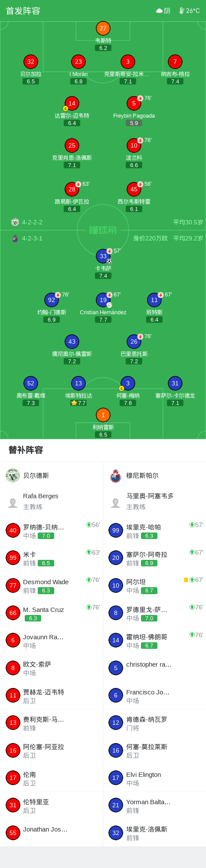Select captain number 14 player badge
Screen dimensions: 206x868
click(x=72, y=103)
